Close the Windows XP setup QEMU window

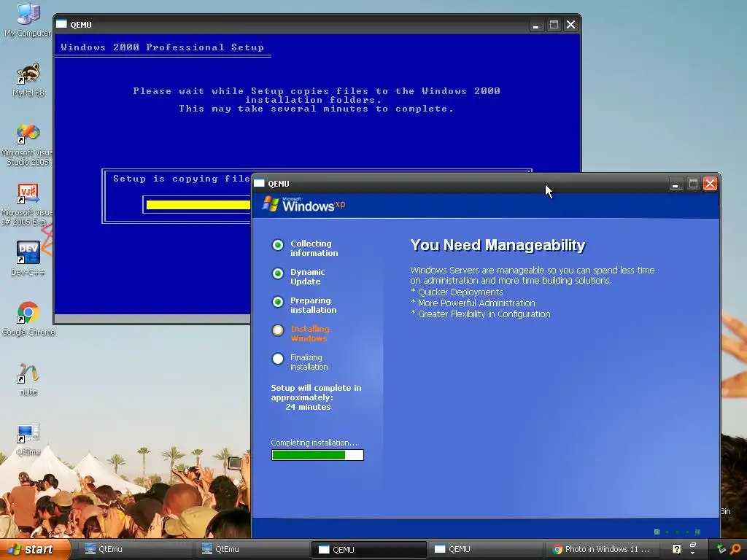(711, 184)
